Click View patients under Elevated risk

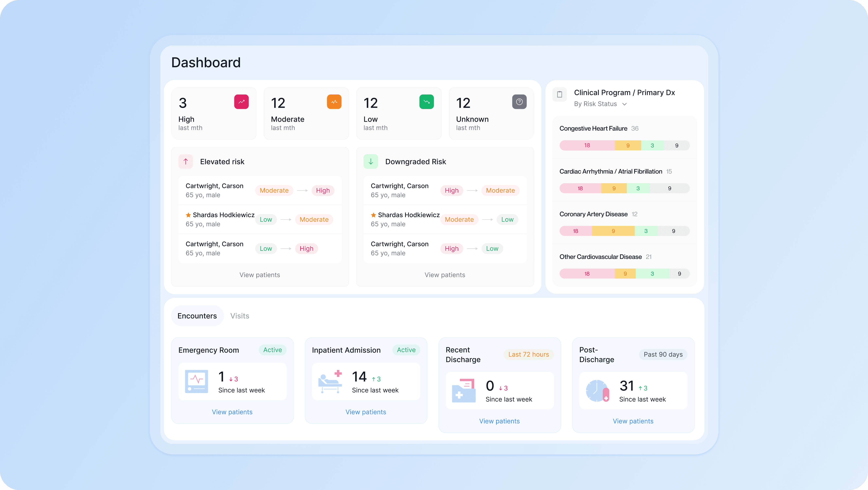(x=259, y=275)
